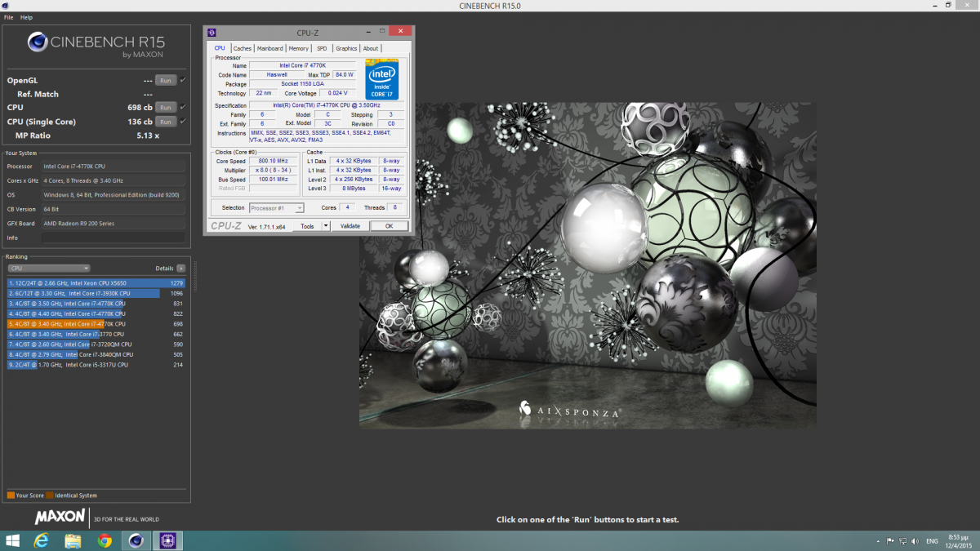
Task: Select the 12C/24T Xeon X5650 ranking row
Action: (x=96, y=283)
